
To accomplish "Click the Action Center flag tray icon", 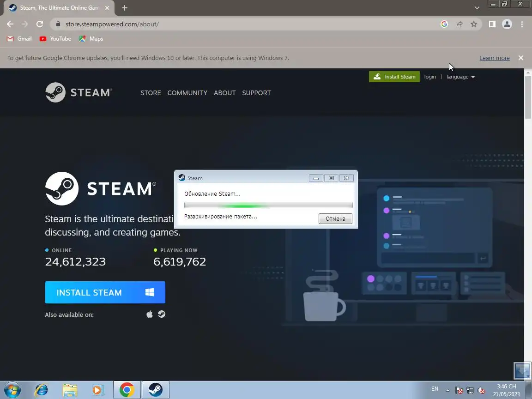I will 459,390.
